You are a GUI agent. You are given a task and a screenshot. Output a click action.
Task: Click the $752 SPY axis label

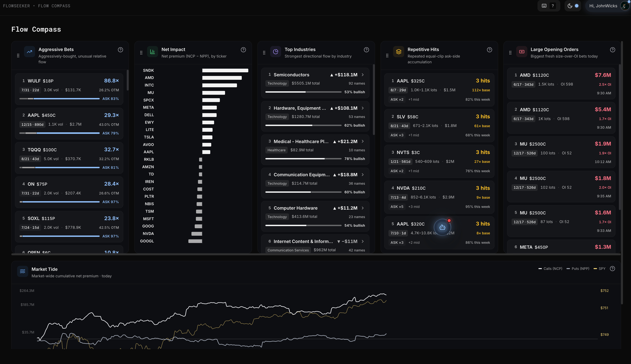click(605, 291)
